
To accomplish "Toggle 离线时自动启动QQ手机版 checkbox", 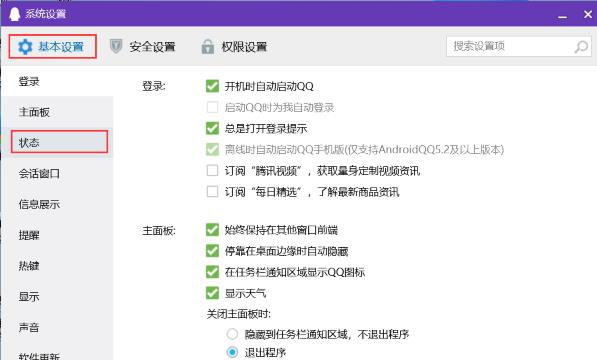I will pyautogui.click(x=212, y=149).
